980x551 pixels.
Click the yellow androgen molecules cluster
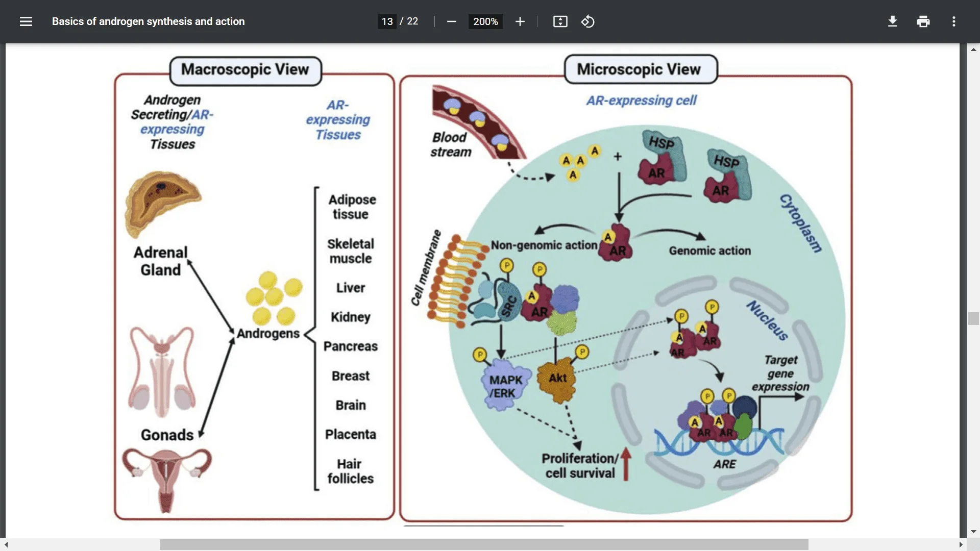coord(274,298)
